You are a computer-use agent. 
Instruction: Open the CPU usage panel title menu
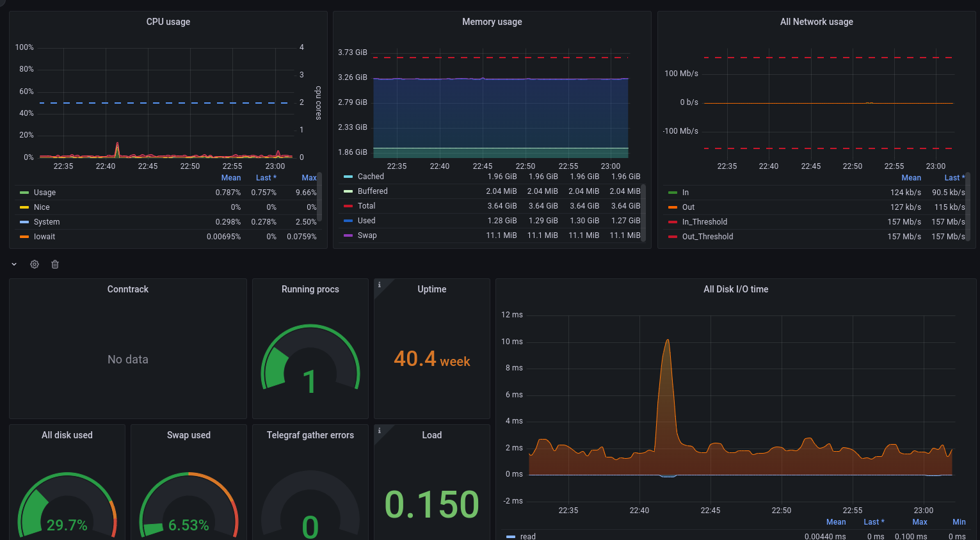point(168,22)
